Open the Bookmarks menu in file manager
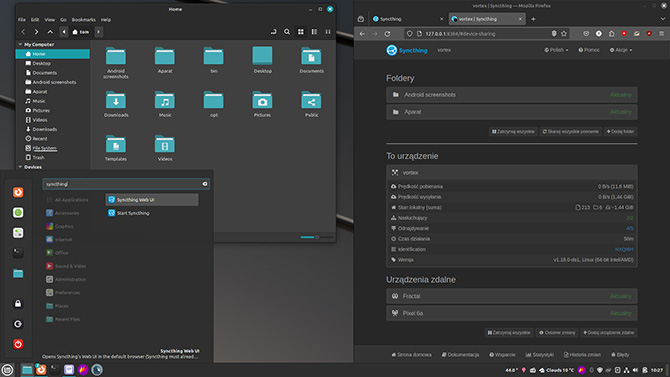The width and height of the screenshot is (670, 377). click(84, 20)
